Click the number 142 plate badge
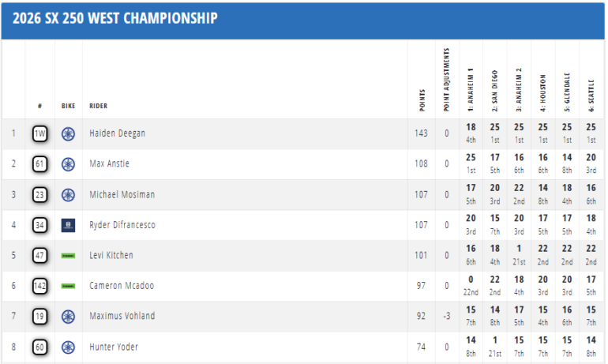 tap(40, 286)
